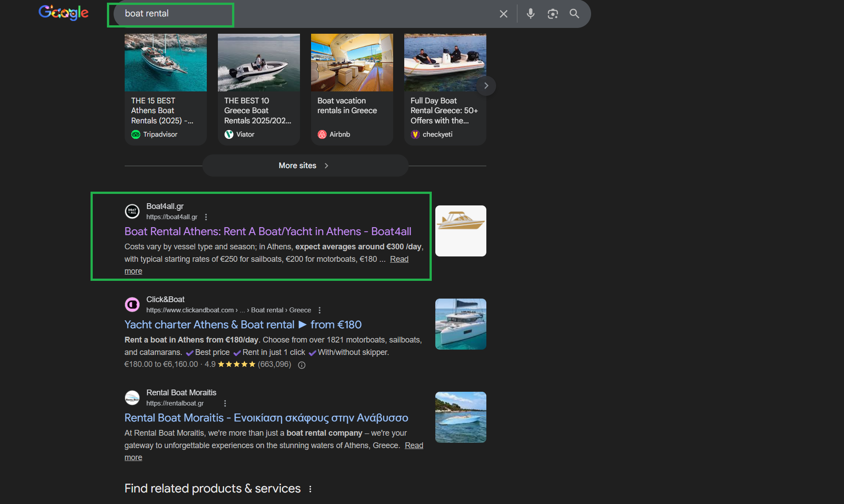Expand the More sites button
The image size is (844, 504).
click(305, 165)
